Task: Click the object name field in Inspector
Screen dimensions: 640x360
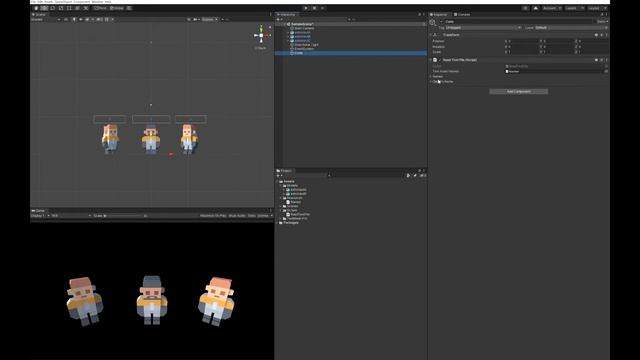Action: point(519,22)
